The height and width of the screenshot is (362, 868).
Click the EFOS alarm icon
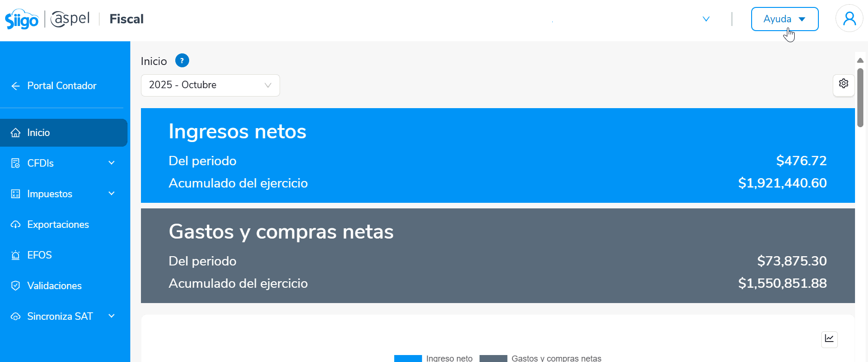pyautogui.click(x=16, y=255)
